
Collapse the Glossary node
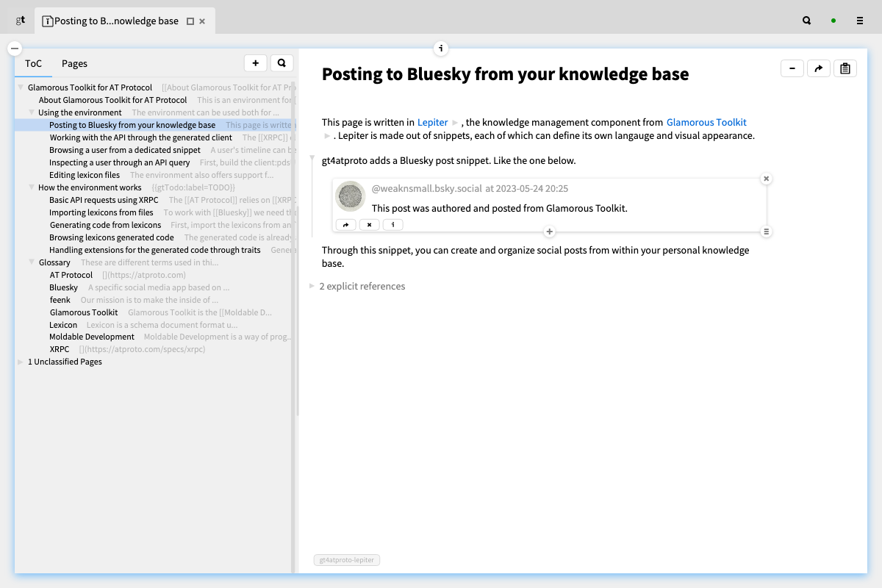pos(32,262)
